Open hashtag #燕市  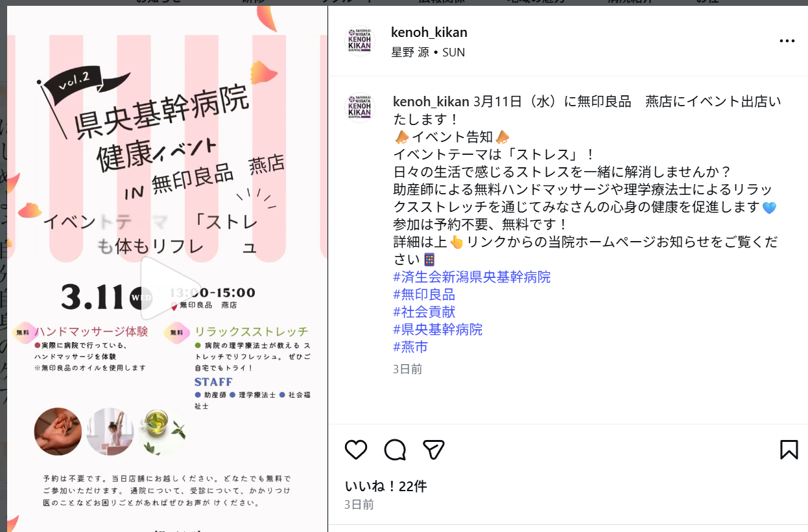(410, 347)
